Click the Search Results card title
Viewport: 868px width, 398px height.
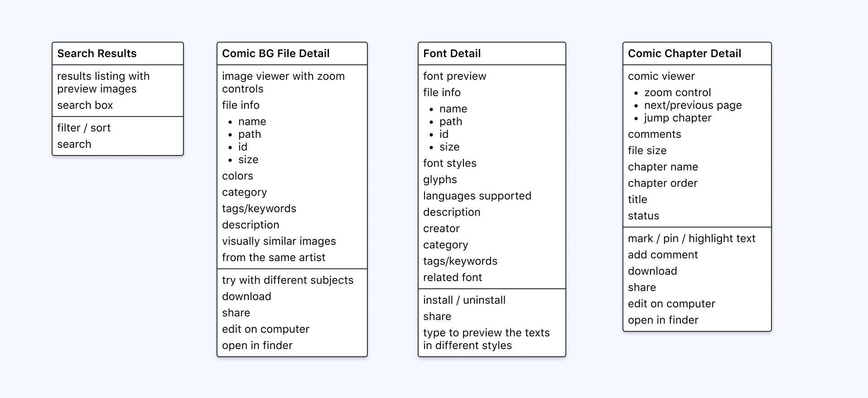pos(96,53)
